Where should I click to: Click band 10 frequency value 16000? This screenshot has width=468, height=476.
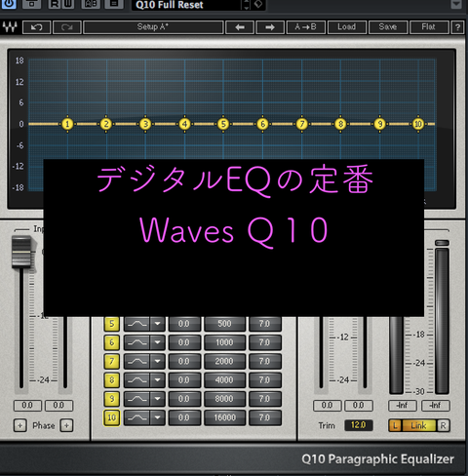[x=224, y=417]
